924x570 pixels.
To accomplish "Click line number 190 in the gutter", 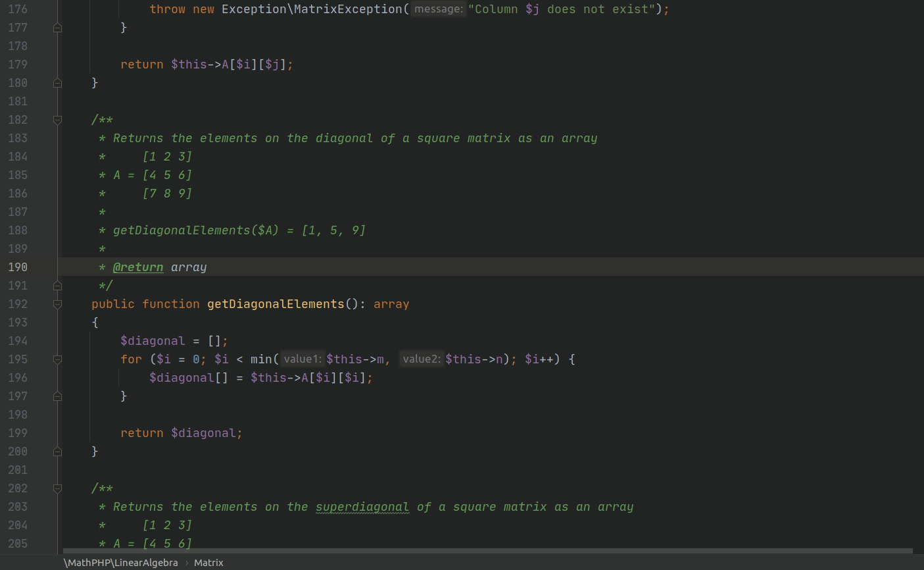I will coord(18,267).
